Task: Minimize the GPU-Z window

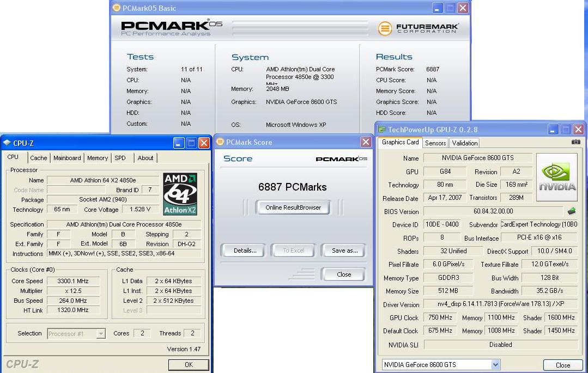Action: pyautogui.click(x=553, y=130)
